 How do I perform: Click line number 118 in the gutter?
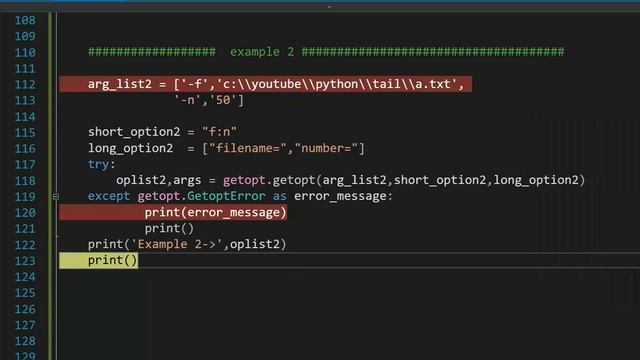tap(25, 181)
